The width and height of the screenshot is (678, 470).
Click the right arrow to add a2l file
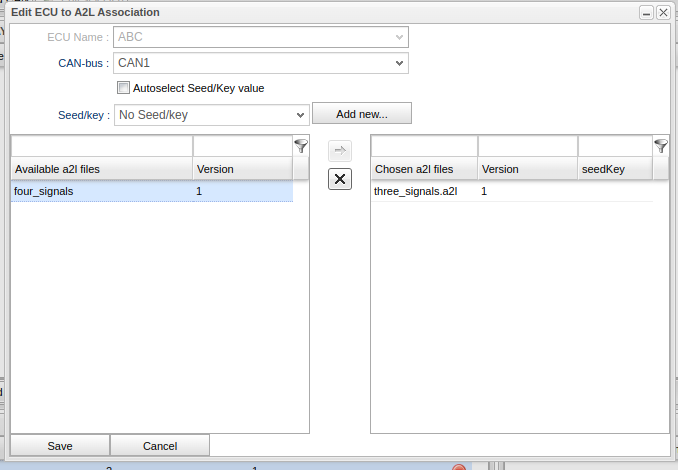pos(340,151)
